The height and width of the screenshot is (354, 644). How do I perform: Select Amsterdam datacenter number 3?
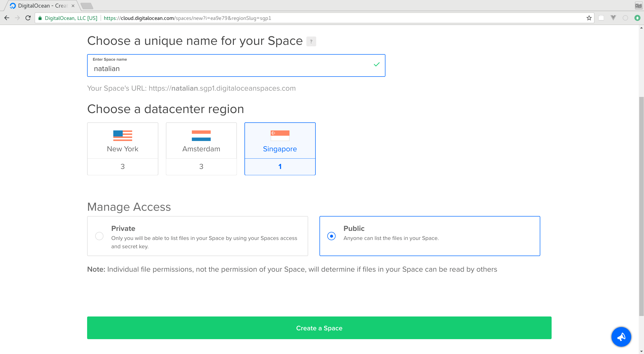click(201, 167)
